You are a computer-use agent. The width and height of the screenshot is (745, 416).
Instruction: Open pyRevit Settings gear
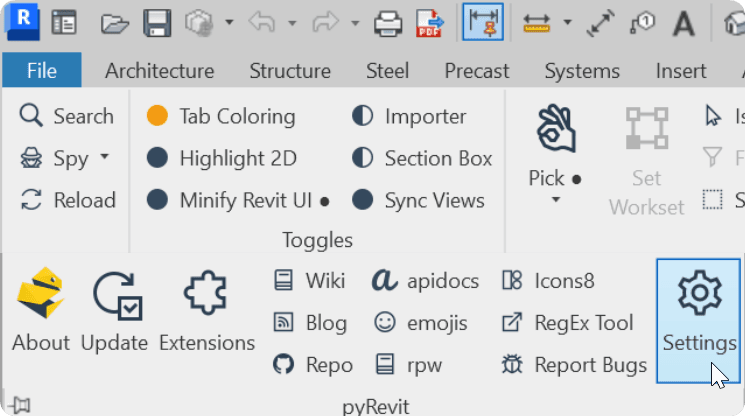pos(698,321)
